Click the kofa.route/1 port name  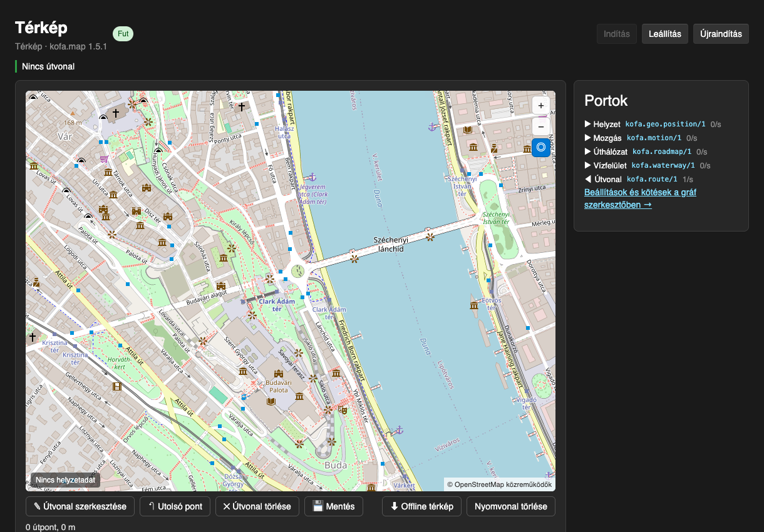click(652, 179)
